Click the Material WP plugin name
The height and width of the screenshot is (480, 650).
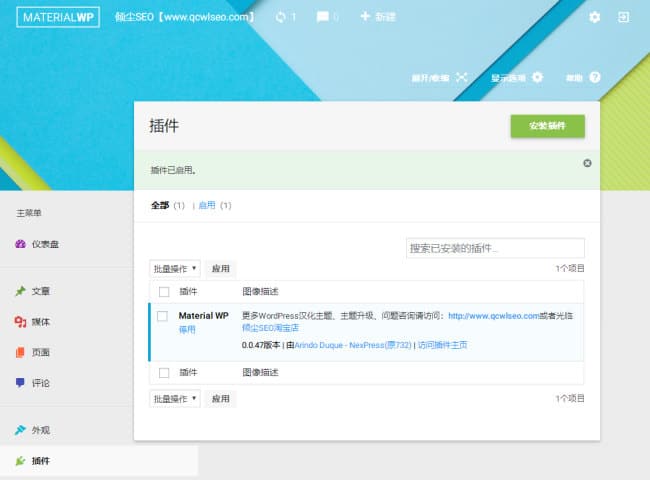pos(204,316)
